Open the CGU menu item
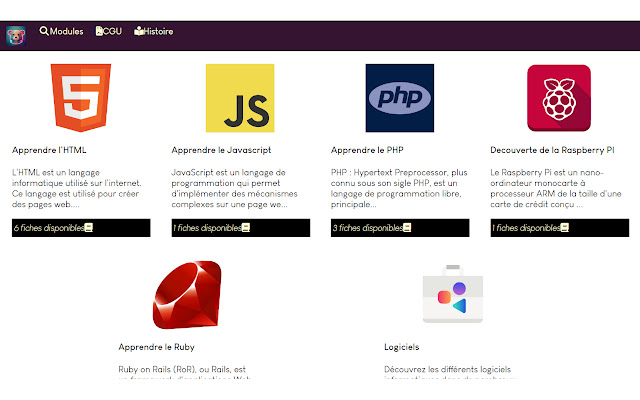 pos(109,31)
